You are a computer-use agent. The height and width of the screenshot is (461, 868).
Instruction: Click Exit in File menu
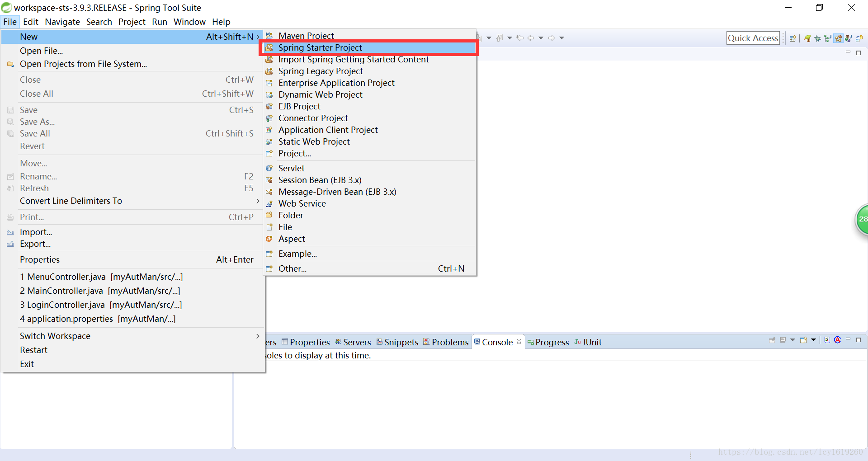[x=133, y=364]
